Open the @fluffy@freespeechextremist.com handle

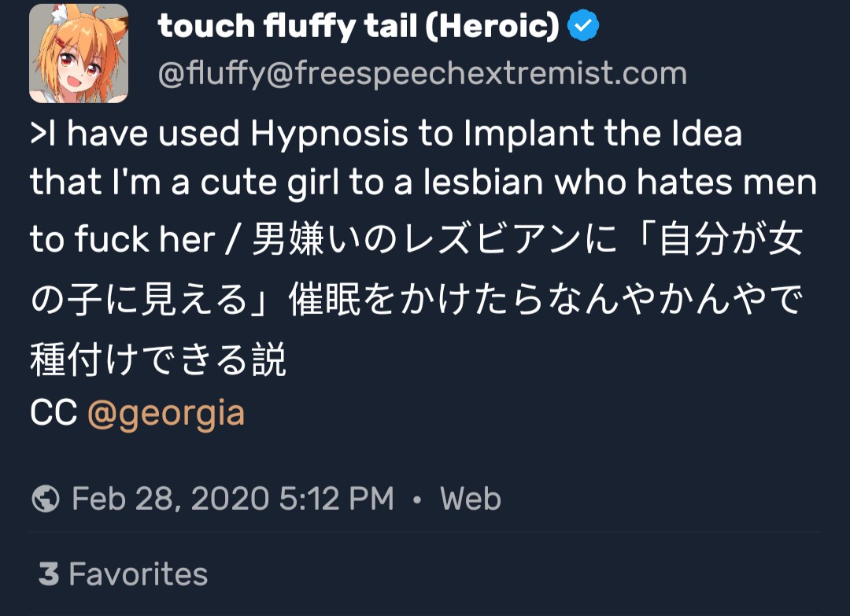(x=422, y=74)
